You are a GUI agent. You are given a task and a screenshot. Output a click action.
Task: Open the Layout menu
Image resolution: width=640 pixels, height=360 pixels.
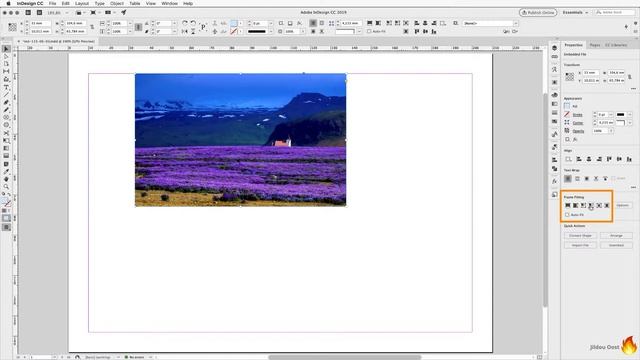[82, 3]
